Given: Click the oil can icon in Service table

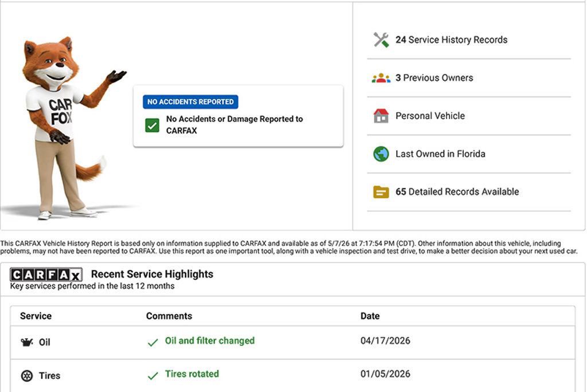Looking at the screenshot, I should click(x=26, y=342).
